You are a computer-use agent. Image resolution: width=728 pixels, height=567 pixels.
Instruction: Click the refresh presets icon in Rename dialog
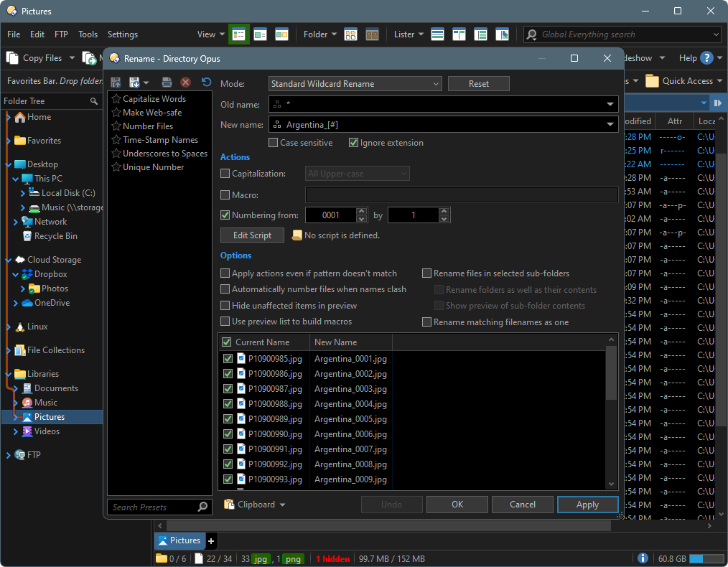click(206, 83)
